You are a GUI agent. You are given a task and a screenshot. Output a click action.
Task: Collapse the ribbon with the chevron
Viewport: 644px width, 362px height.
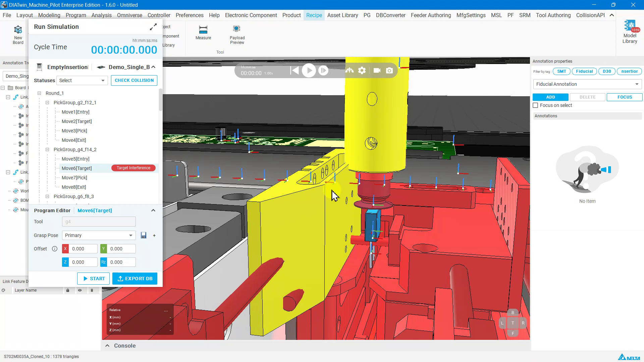coord(612,15)
